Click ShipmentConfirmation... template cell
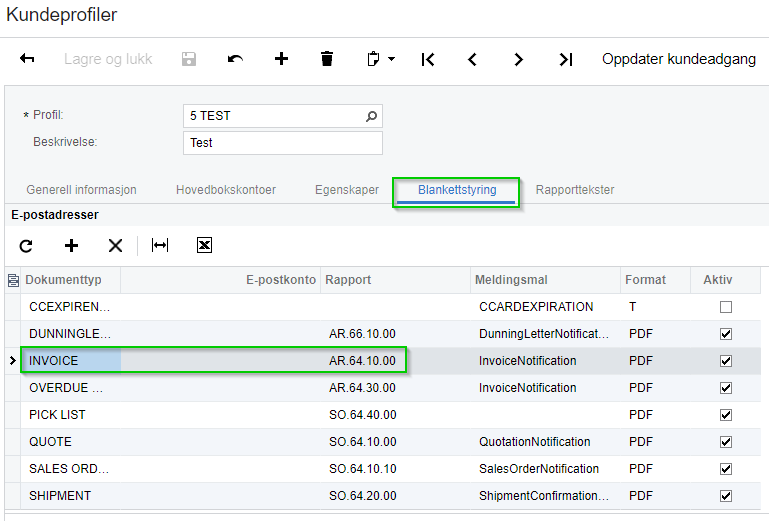 coord(545,496)
